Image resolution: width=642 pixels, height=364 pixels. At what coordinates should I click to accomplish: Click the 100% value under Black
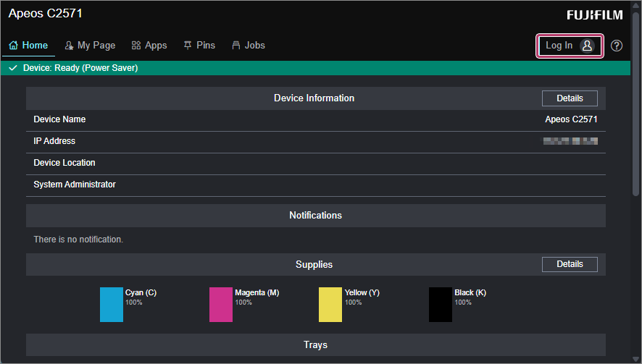coord(463,302)
